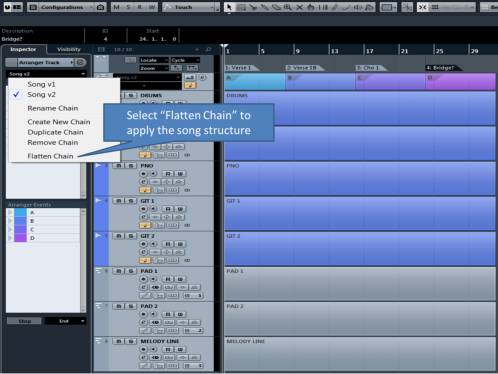Mute the GIT 1 track

(118, 201)
